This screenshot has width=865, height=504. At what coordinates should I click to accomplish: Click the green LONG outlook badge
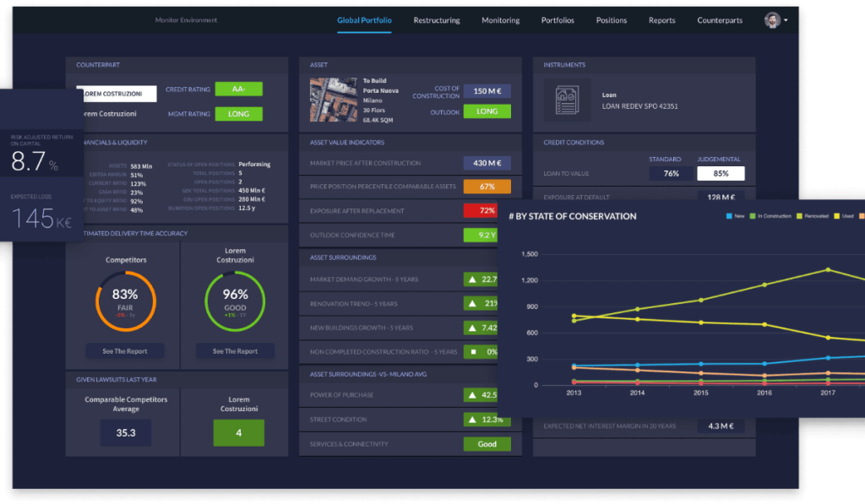click(x=487, y=111)
